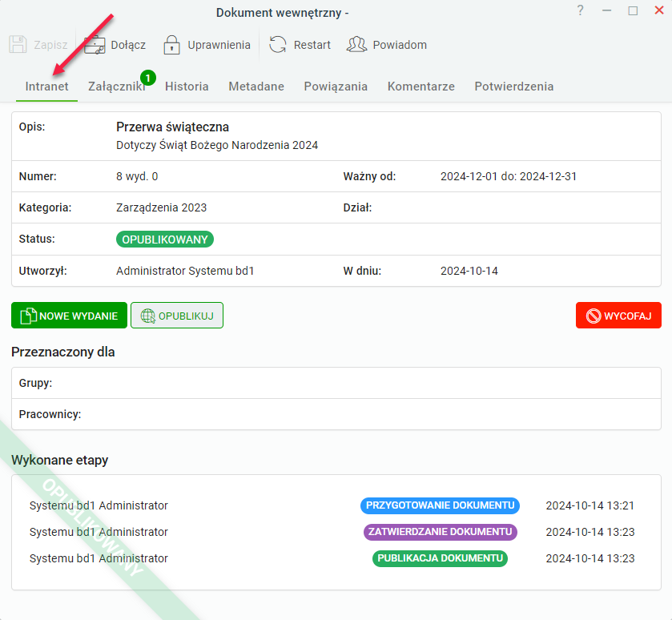
Task: Click the Pracownicy row
Action: click(336, 414)
